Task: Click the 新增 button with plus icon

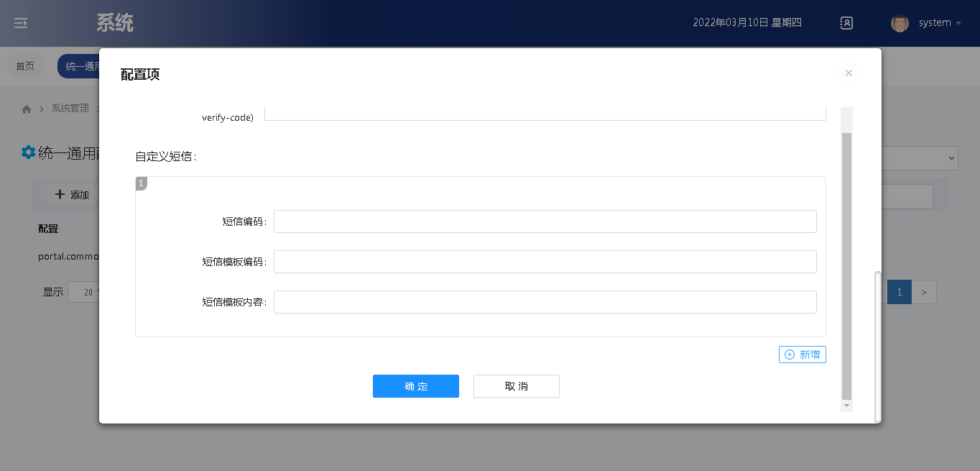Action: (802, 355)
